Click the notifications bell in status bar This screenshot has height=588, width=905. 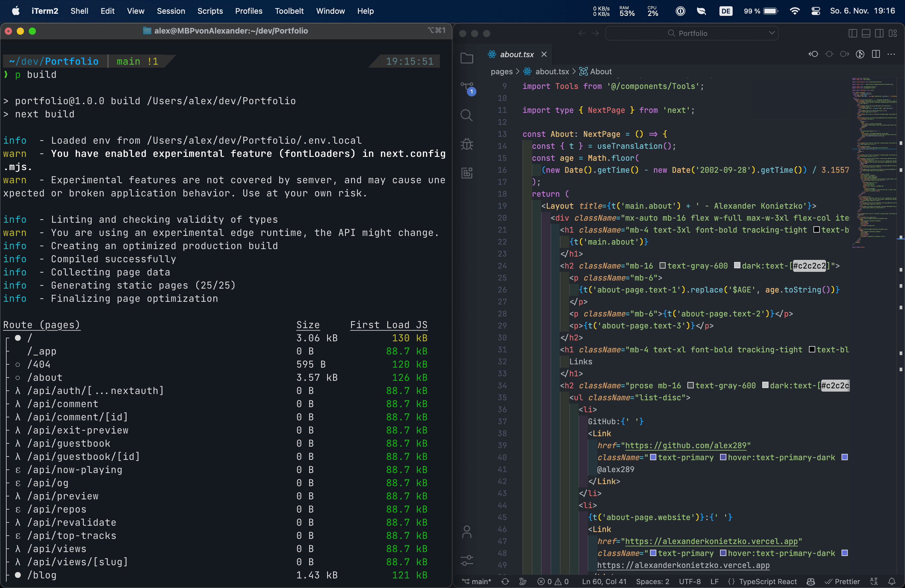pyautogui.click(x=892, y=581)
